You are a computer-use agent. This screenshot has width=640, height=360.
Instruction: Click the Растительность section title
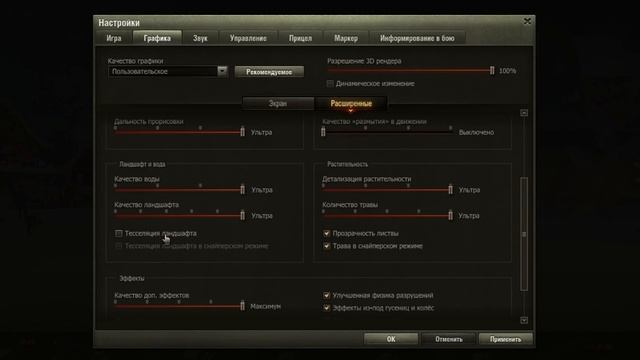[x=347, y=164]
